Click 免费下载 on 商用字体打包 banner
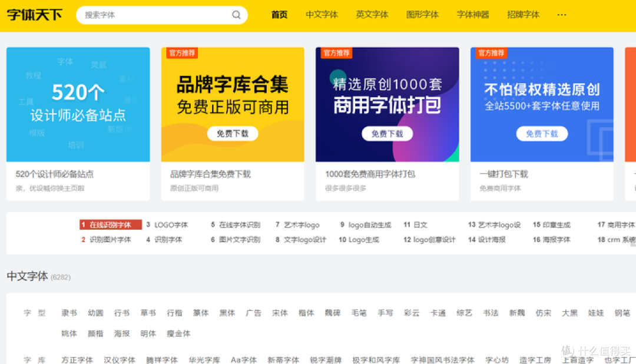This screenshot has width=636, height=364. point(387,134)
